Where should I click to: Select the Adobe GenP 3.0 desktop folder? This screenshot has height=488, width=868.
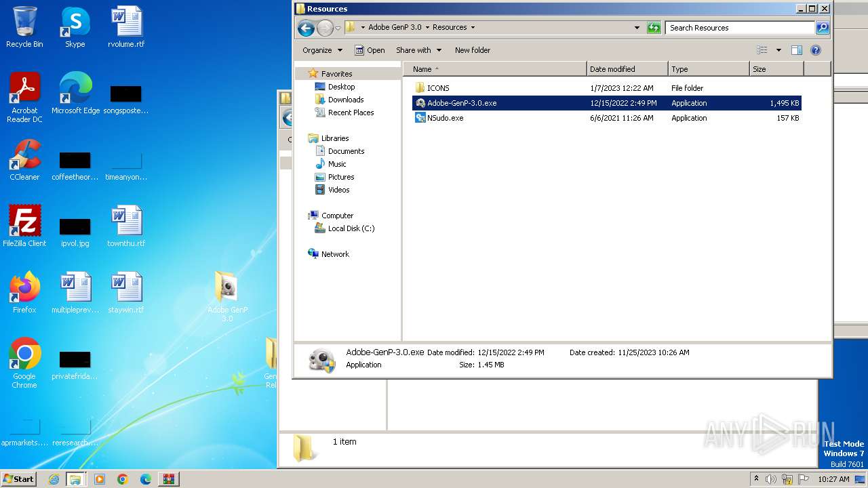(x=227, y=297)
